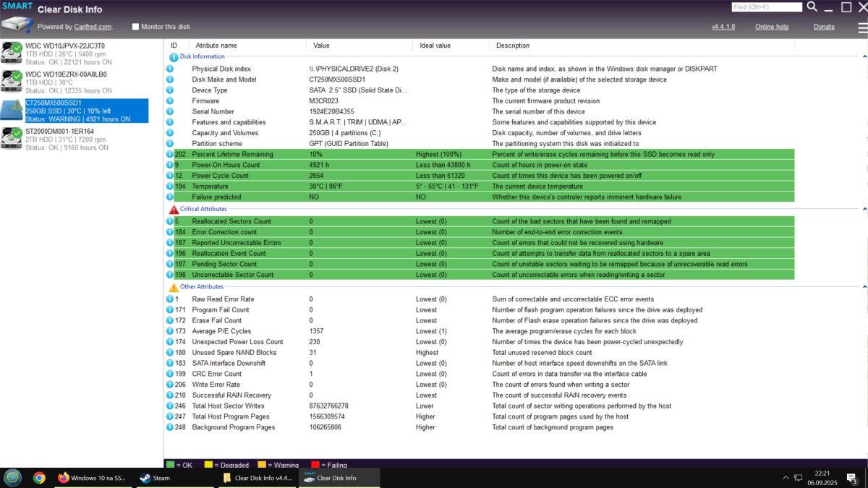Click the Disk Information section icon
The width and height of the screenshot is (868, 488).
coord(174,56)
